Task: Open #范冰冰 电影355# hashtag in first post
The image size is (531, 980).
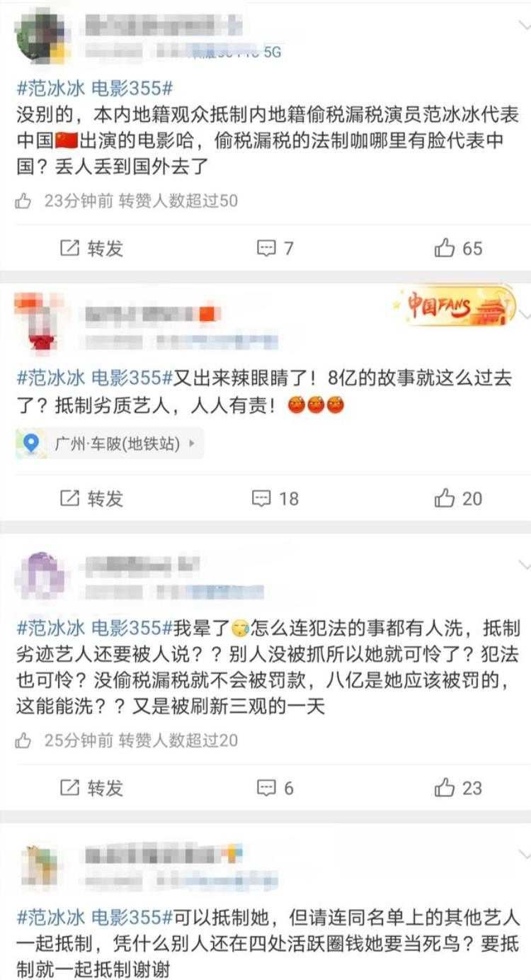Action: coord(94,89)
